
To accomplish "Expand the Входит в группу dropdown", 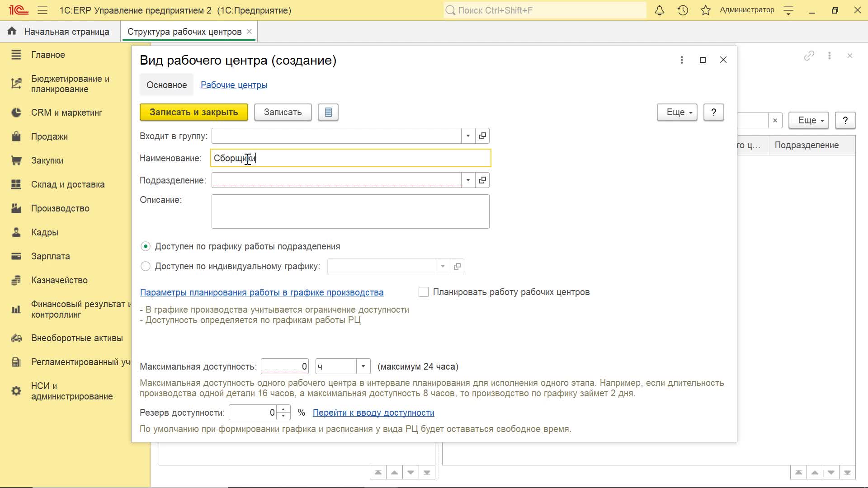I will [468, 136].
